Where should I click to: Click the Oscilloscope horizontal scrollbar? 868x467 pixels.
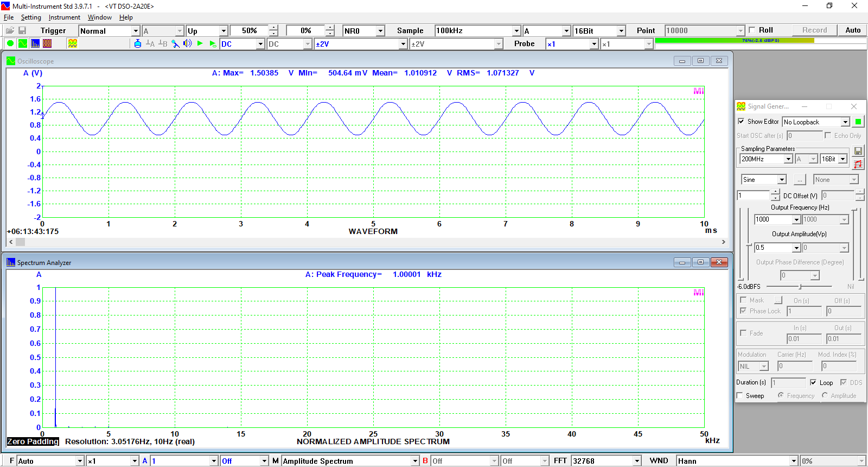(x=367, y=242)
